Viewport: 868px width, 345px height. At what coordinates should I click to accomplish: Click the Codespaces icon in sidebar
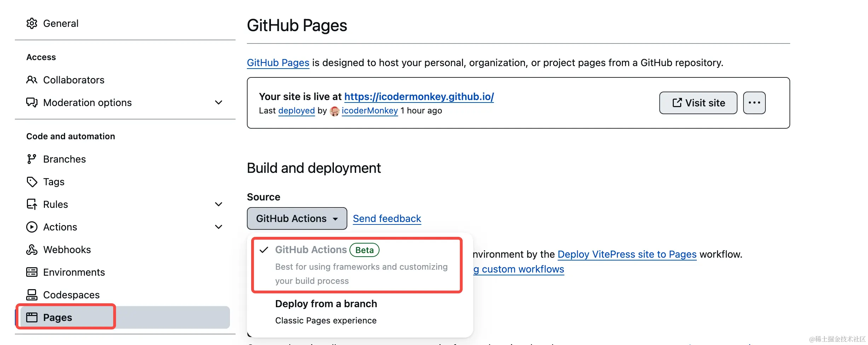[32, 295]
